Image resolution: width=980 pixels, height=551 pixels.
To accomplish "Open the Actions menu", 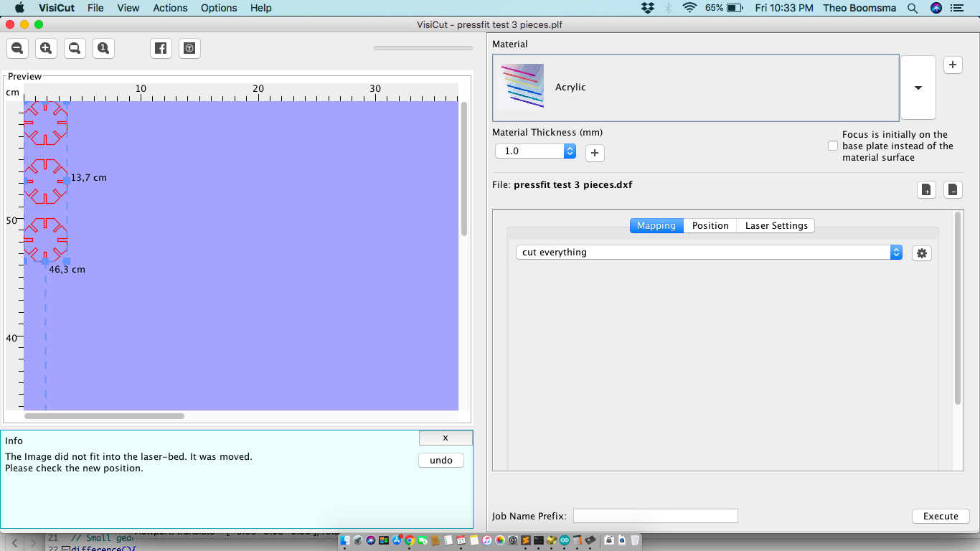I will click(170, 8).
